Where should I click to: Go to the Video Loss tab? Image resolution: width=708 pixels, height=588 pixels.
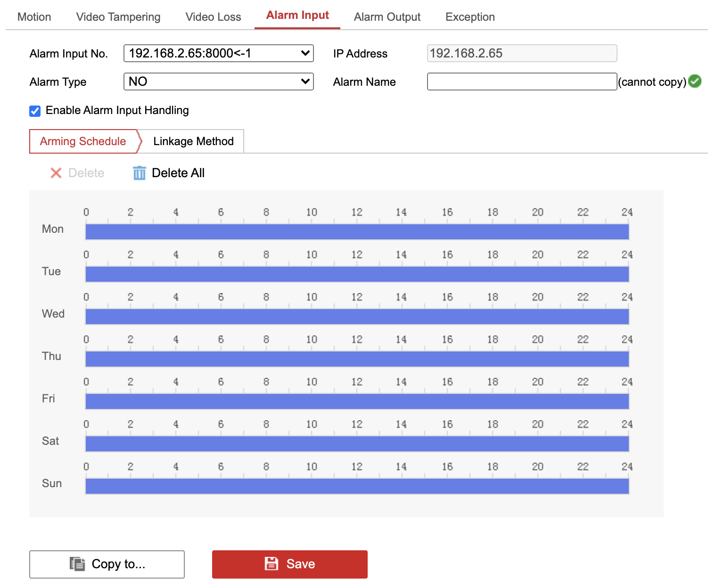(x=213, y=17)
